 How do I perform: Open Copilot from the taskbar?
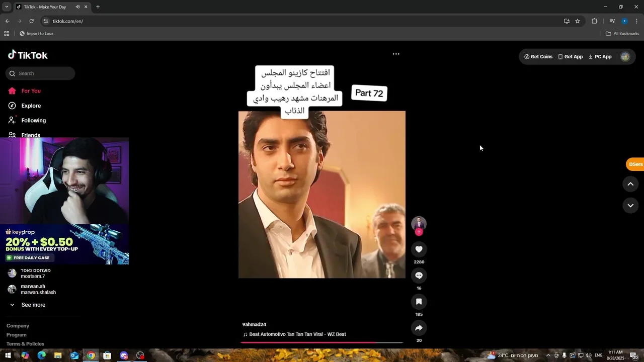click(x=25, y=355)
